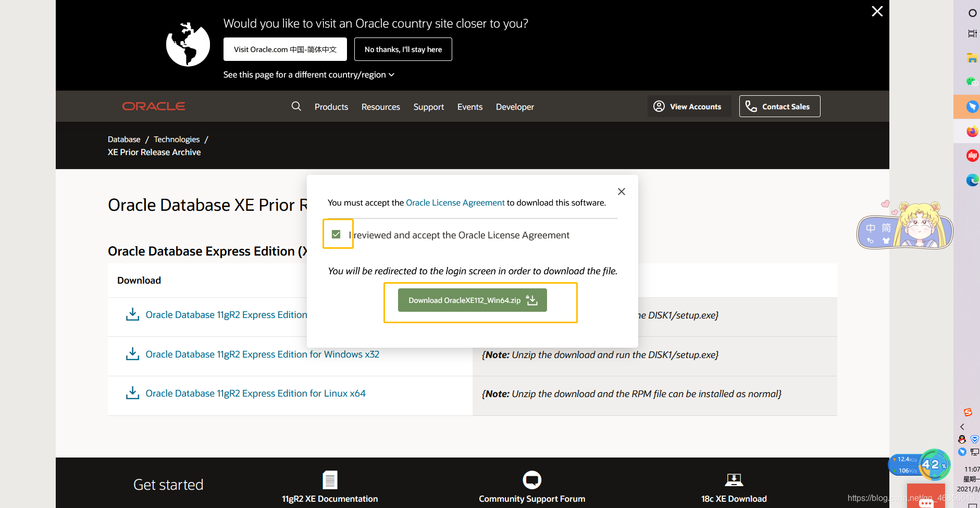Open 18c XE Download icon
This screenshot has width=980, height=508.
[734, 480]
